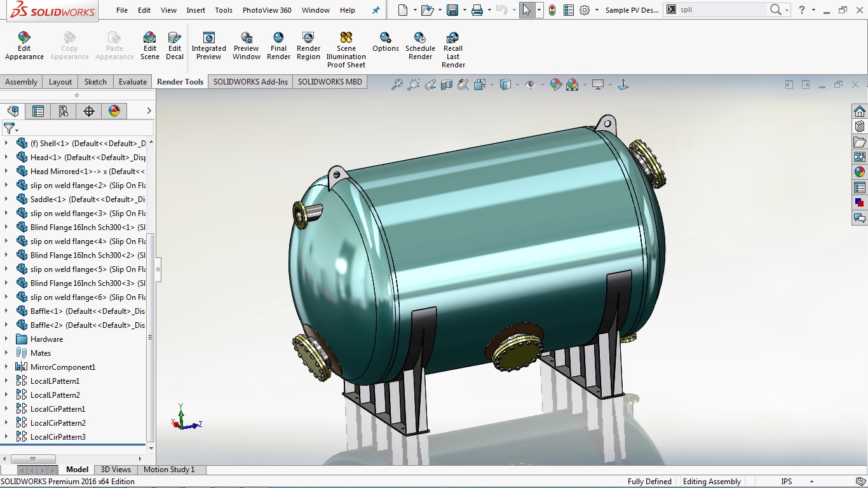This screenshot has width=868, height=488.
Task: Switch to the 3D Views tab
Action: click(x=116, y=470)
